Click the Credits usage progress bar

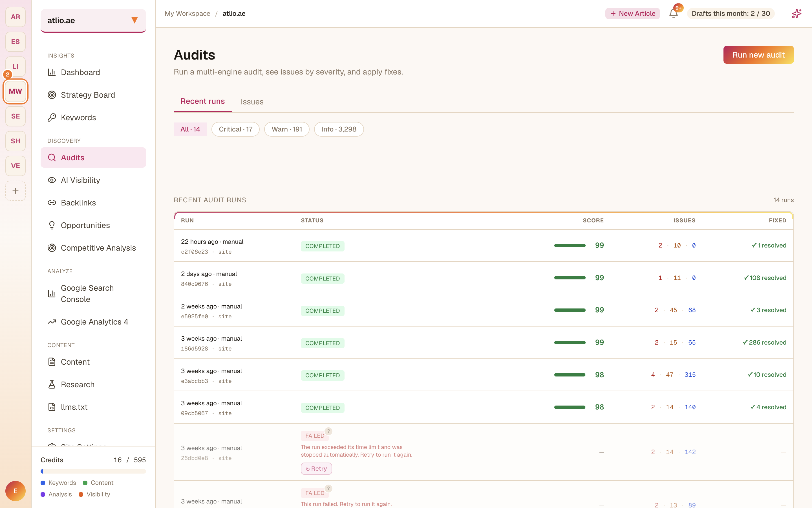93,471
